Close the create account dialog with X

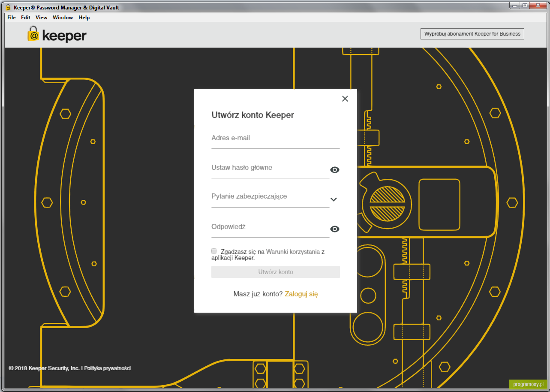(345, 99)
